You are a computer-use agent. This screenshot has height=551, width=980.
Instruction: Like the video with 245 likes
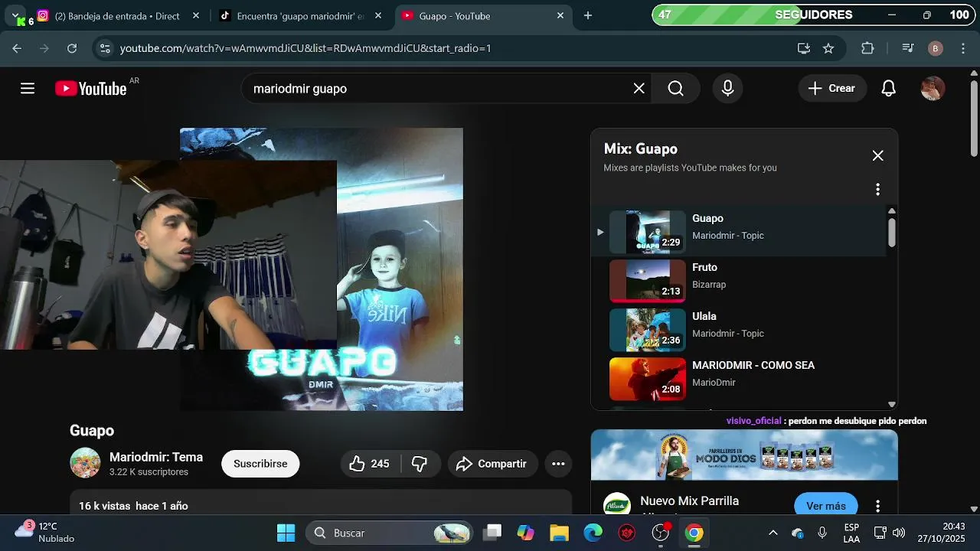click(x=370, y=464)
